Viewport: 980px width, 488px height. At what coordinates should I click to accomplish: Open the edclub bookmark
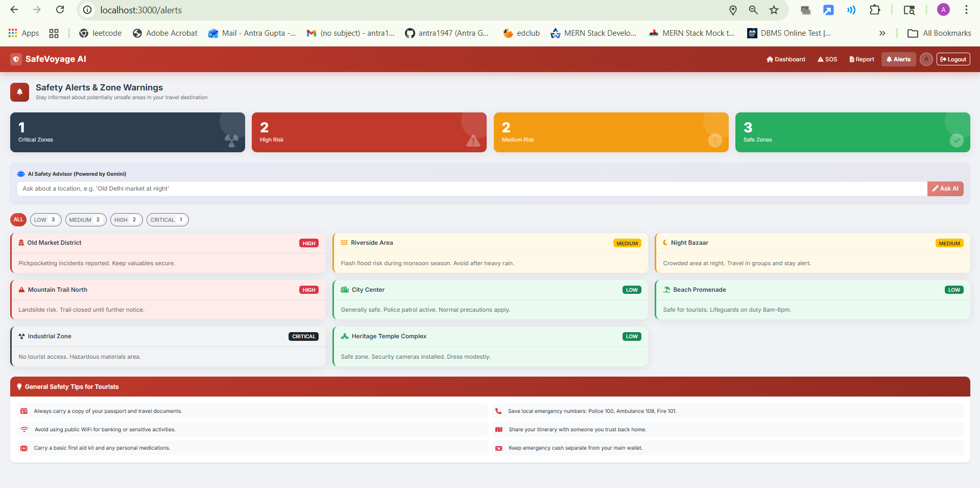tap(521, 33)
